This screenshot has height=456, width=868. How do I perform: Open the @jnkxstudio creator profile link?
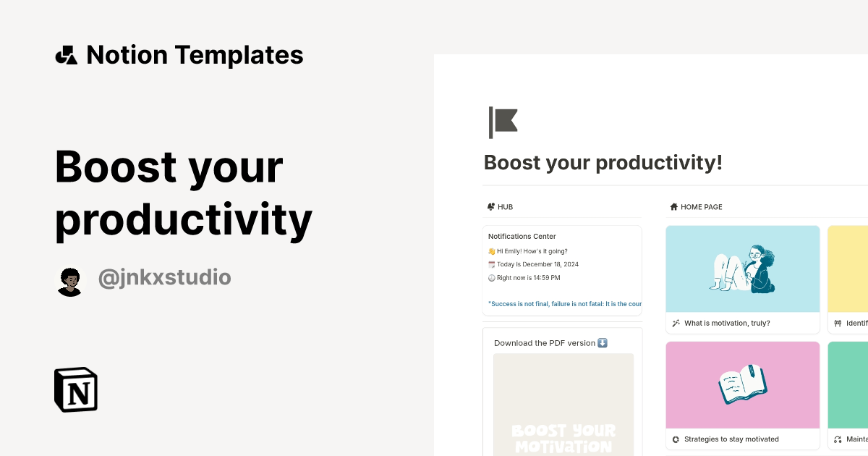coord(165,277)
